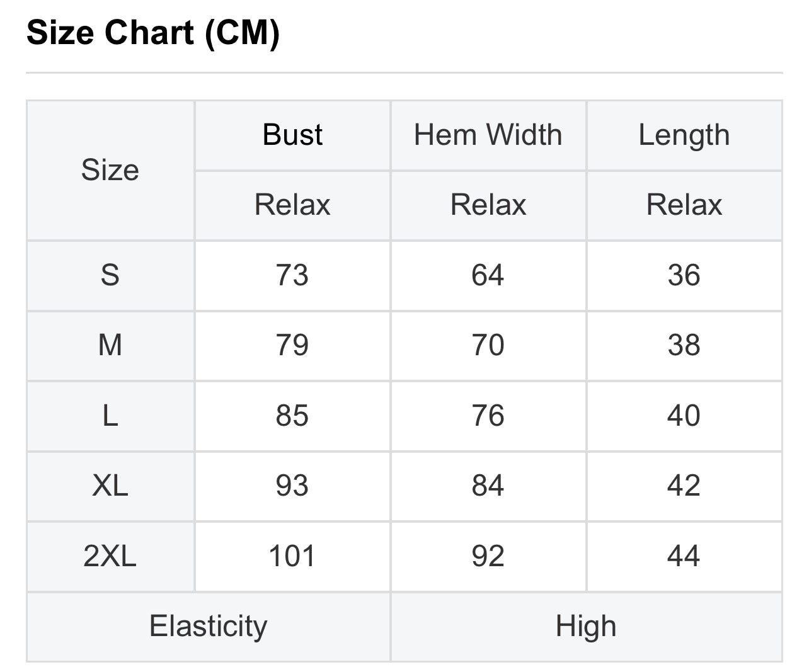The image size is (809, 672).
Task: Click the hem width value 70
Action: click(488, 345)
